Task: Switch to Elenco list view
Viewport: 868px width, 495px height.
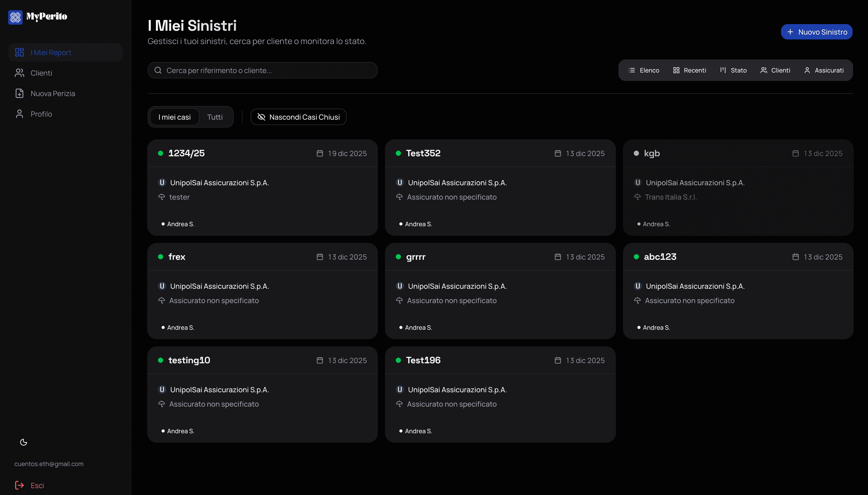Action: point(644,70)
